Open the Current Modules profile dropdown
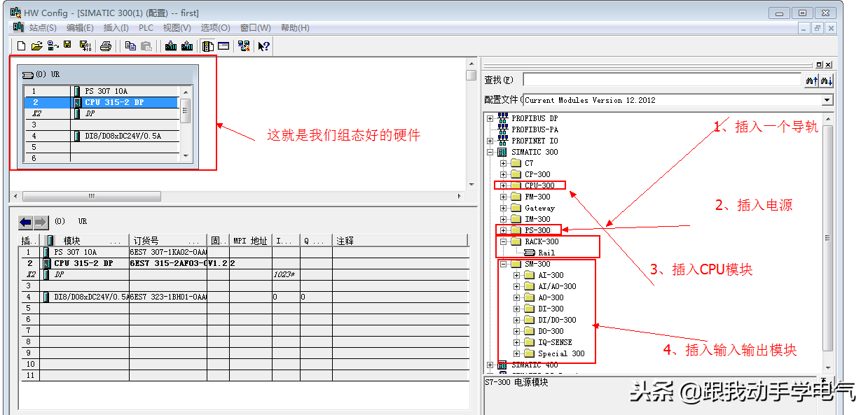This screenshot has width=868, height=415. tap(827, 100)
